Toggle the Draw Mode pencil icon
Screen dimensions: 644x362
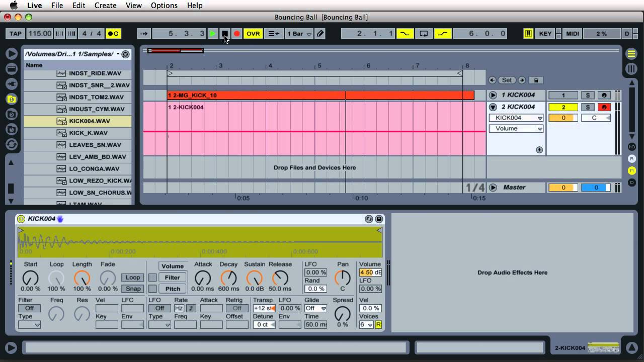pos(320,34)
